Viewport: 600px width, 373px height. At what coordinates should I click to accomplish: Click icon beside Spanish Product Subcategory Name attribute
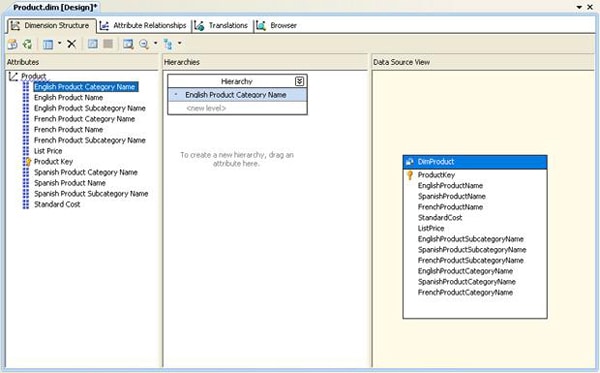[x=26, y=194]
